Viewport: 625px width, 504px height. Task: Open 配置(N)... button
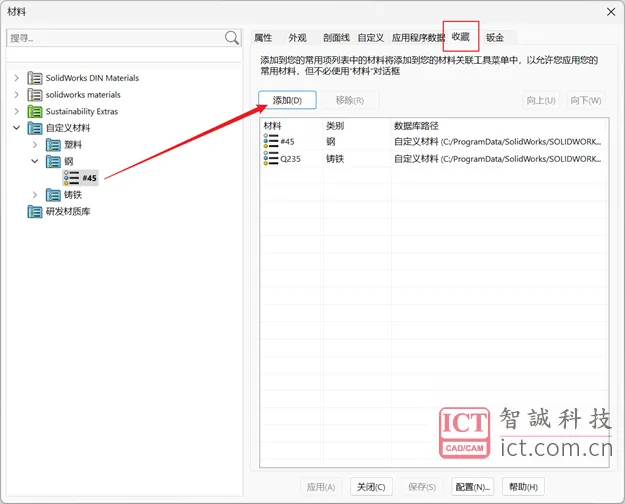point(472,487)
